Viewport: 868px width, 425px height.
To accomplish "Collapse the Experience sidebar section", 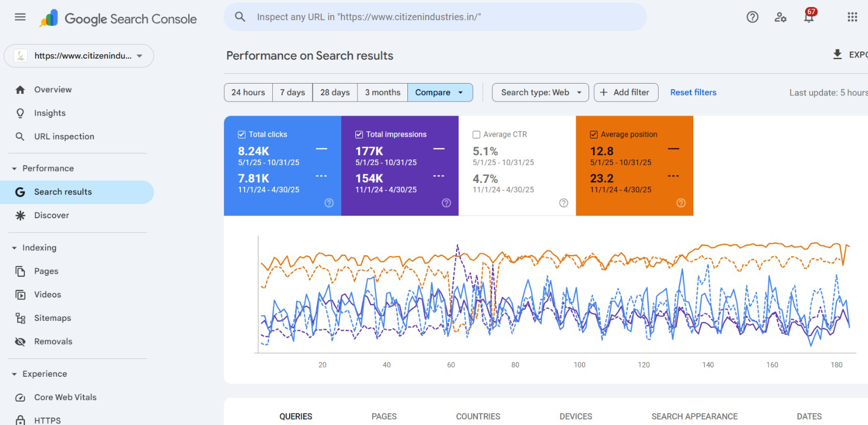I will point(14,374).
